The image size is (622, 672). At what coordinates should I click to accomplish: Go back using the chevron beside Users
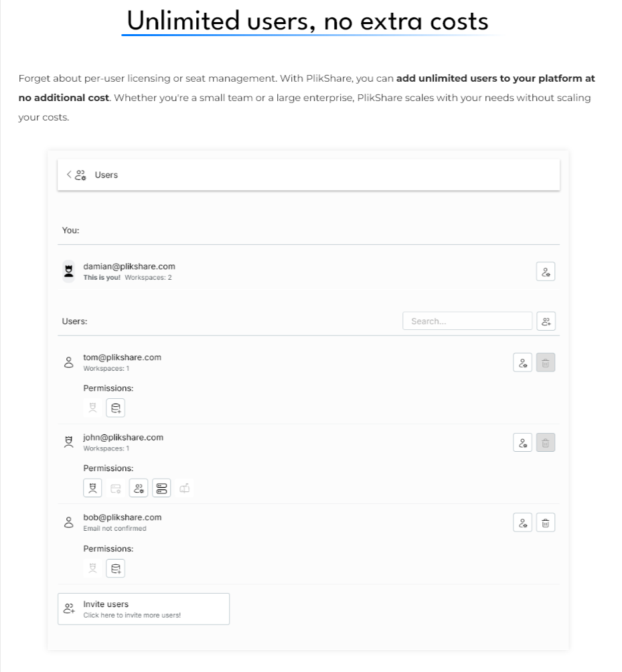pyautogui.click(x=68, y=175)
